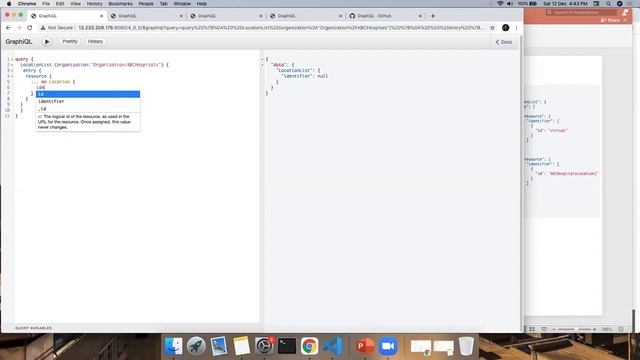Open System Preferences from the Dock
Viewport: 640px width, 360px height.
[264, 346]
